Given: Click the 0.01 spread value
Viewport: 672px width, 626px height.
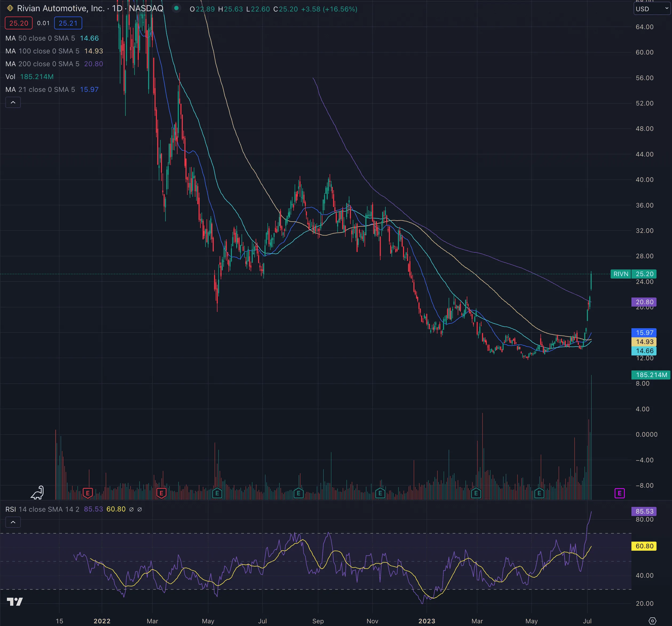Looking at the screenshot, I should coord(43,23).
